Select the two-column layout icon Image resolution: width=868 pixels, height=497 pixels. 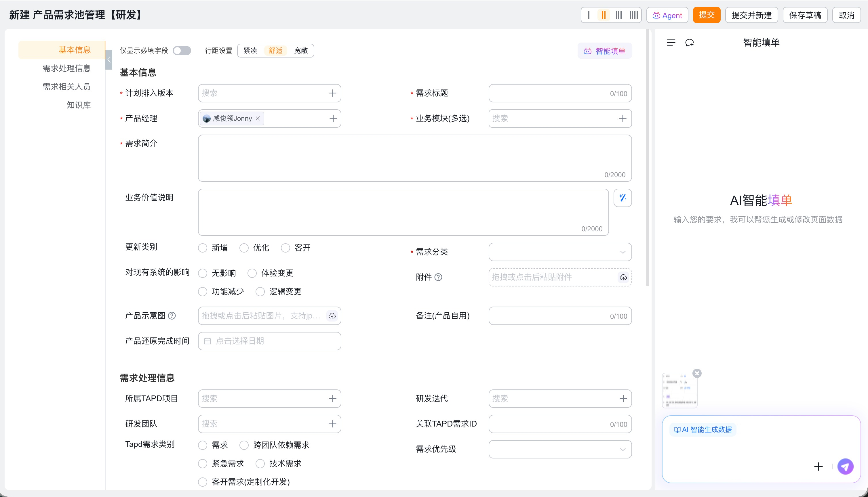(x=604, y=15)
